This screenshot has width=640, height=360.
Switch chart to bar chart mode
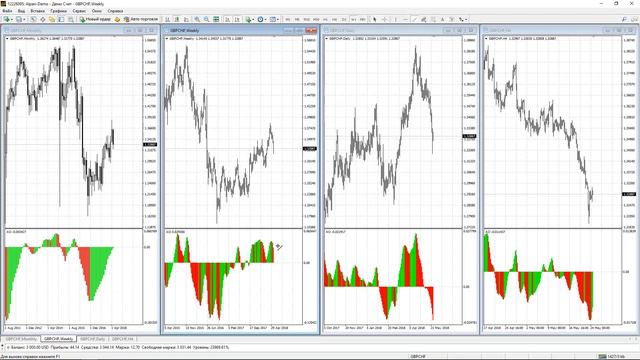pyautogui.click(x=167, y=19)
